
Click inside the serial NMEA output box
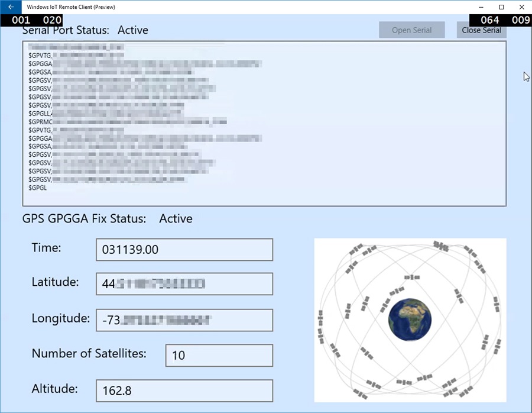pyautogui.click(x=355, y=148)
